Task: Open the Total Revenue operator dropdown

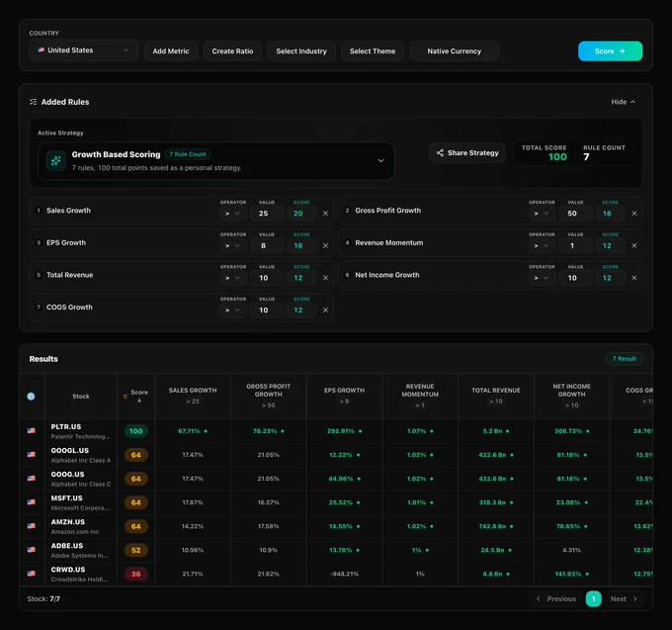Action: click(x=232, y=278)
